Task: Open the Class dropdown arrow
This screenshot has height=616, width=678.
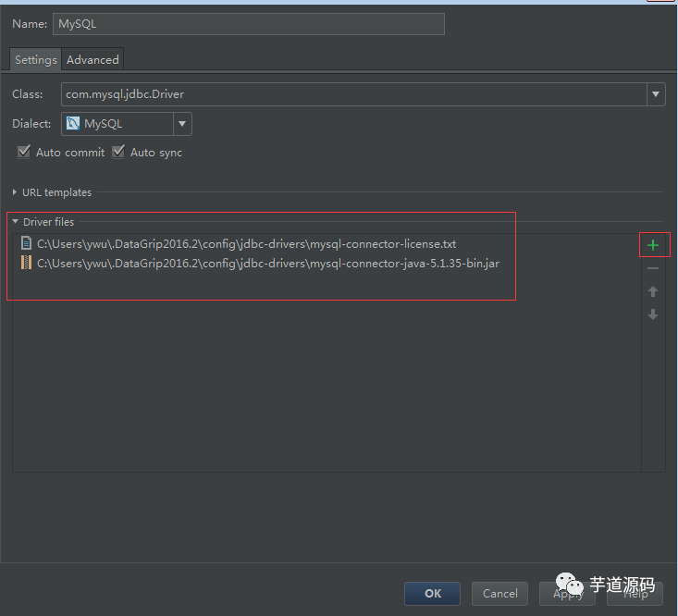Action: [x=656, y=94]
